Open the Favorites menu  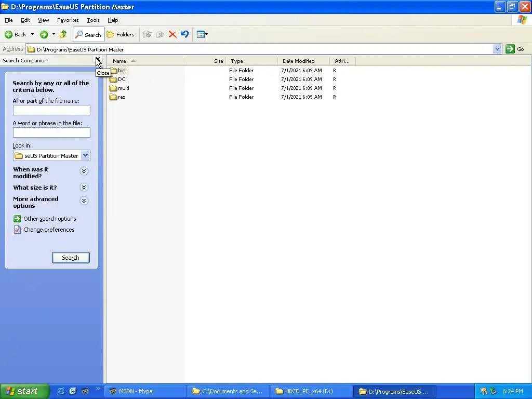coord(68,20)
